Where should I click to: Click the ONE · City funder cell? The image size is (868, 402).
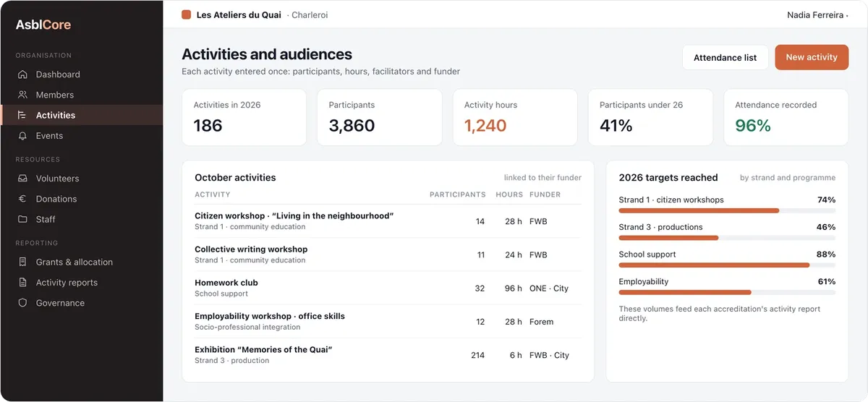(549, 288)
